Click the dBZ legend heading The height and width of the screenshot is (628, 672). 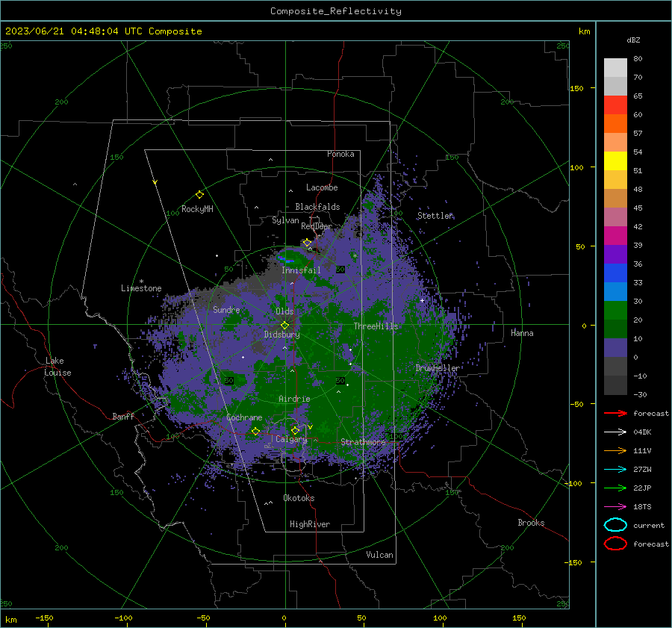click(633, 40)
